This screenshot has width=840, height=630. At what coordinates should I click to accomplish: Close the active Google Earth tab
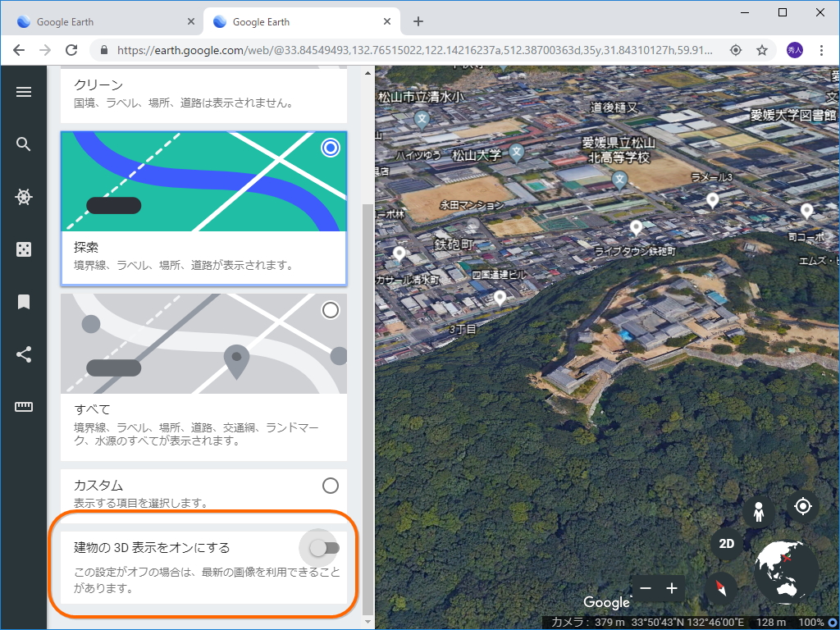387,22
